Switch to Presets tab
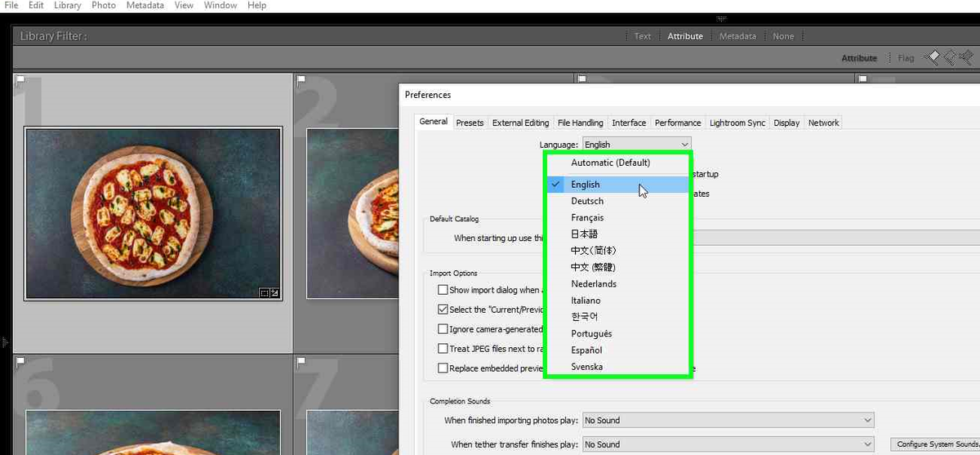The image size is (980, 455). coord(470,123)
